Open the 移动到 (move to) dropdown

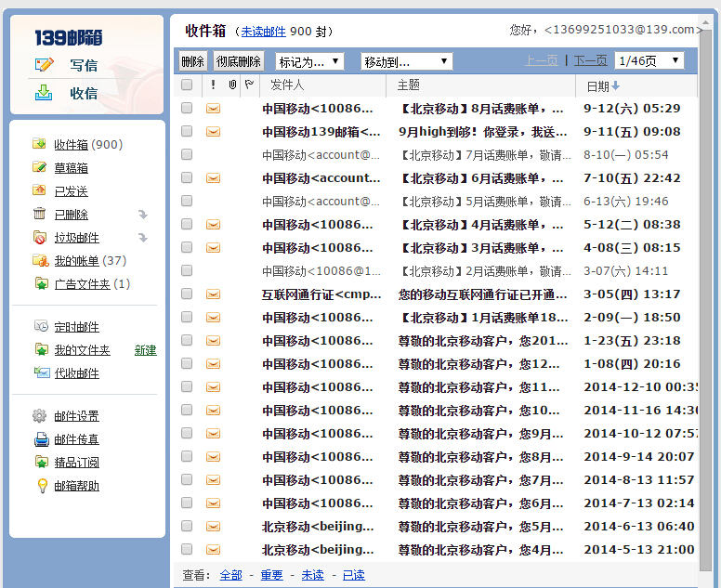point(406,61)
